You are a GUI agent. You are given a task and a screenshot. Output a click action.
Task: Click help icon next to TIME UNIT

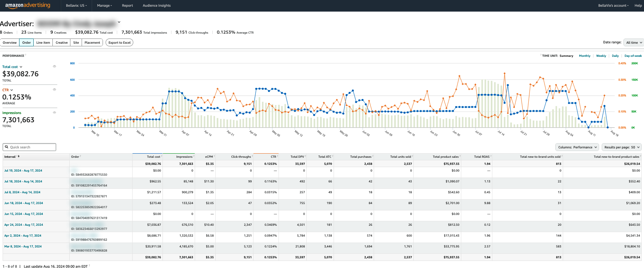(x=541, y=55)
